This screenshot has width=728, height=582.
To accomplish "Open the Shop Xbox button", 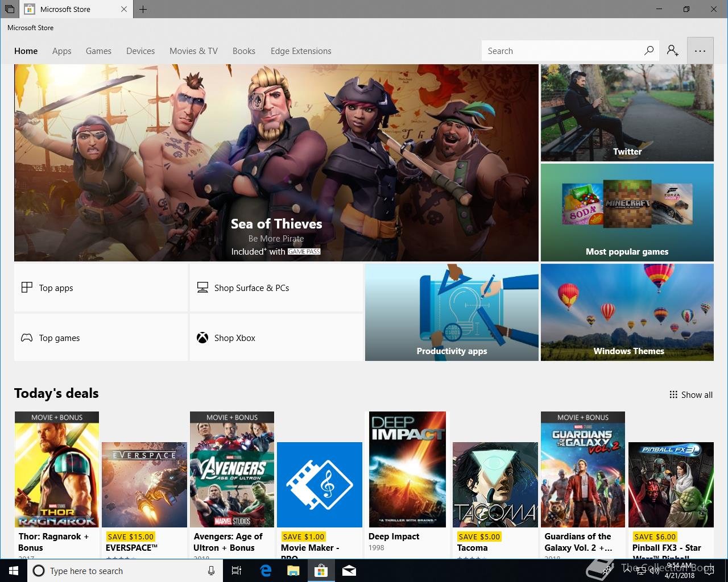I will (276, 338).
